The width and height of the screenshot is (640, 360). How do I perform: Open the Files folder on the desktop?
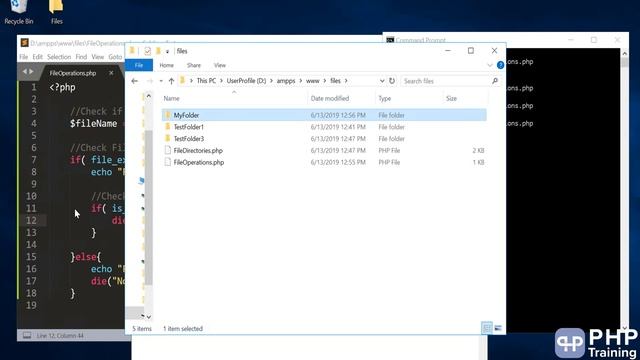[56, 12]
